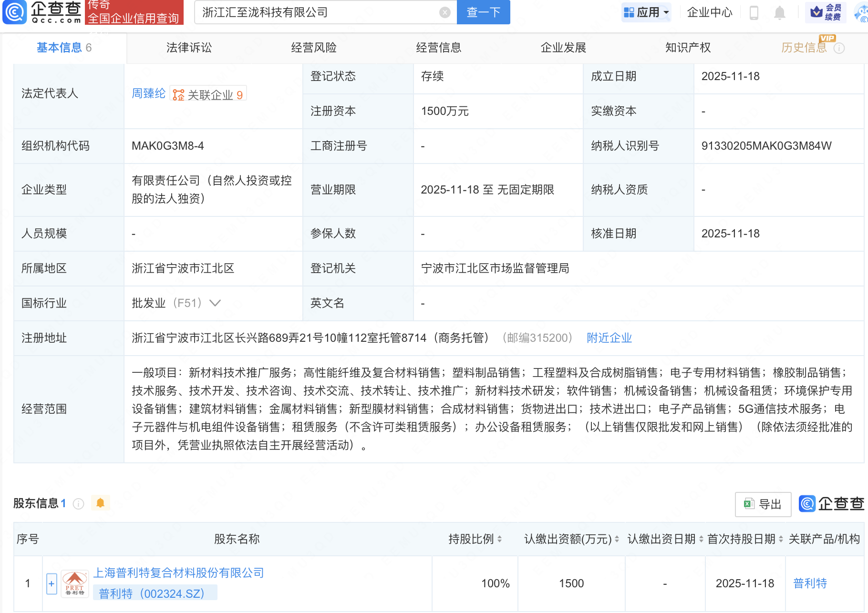
Task: Click the Qichacha logo icon
Action: (14, 12)
